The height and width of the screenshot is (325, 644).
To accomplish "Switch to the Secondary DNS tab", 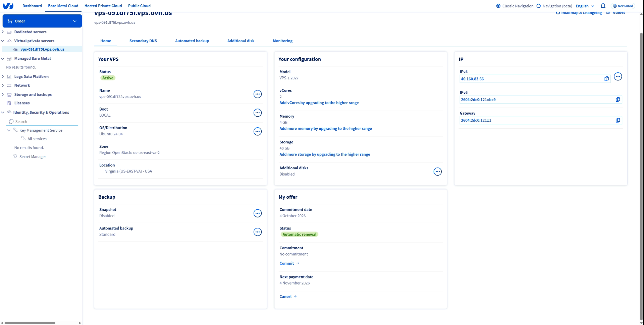I will coord(143,41).
